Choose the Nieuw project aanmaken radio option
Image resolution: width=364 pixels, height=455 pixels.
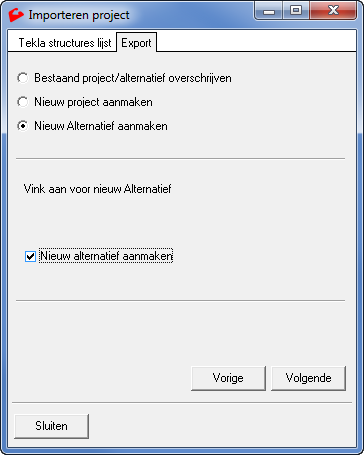coord(23,102)
